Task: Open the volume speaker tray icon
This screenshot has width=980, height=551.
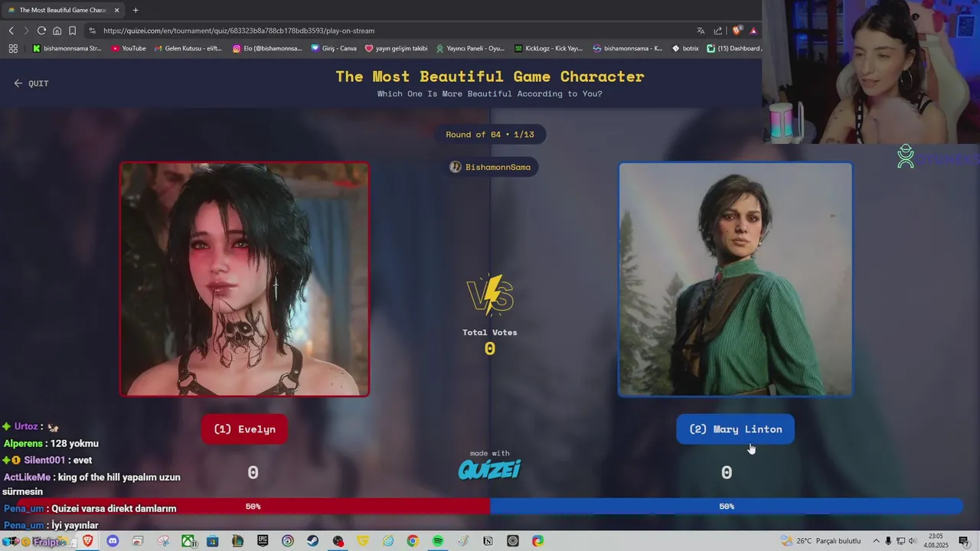Action: pos(913,541)
